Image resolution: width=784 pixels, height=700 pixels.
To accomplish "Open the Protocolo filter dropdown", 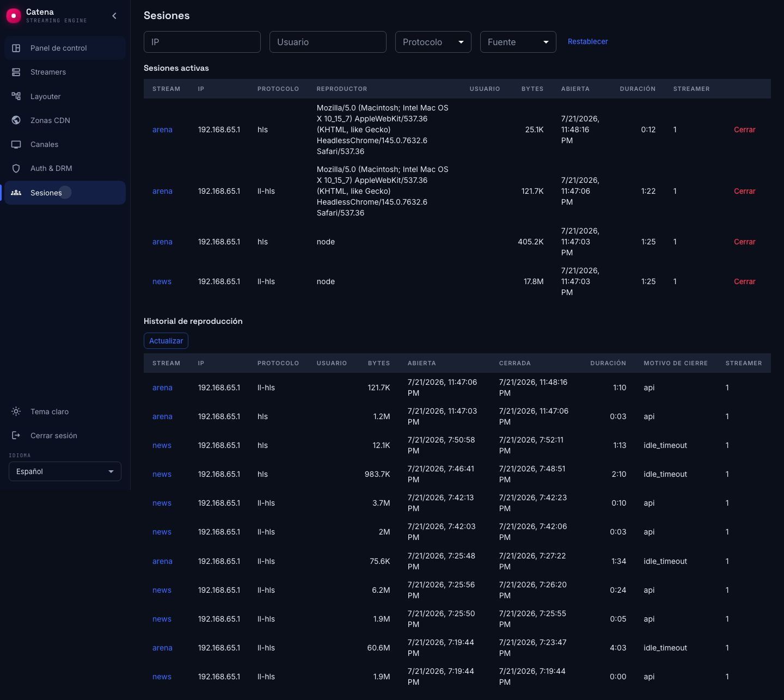I will pos(433,42).
